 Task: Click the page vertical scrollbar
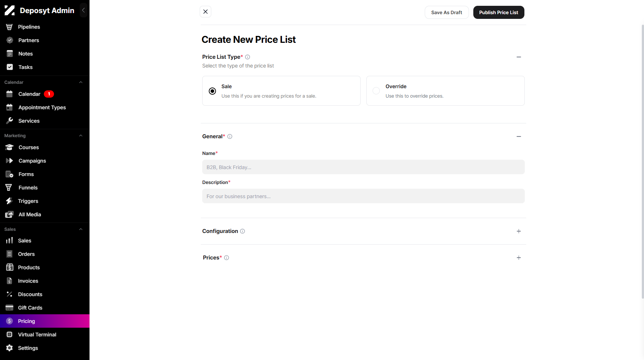click(643, 161)
